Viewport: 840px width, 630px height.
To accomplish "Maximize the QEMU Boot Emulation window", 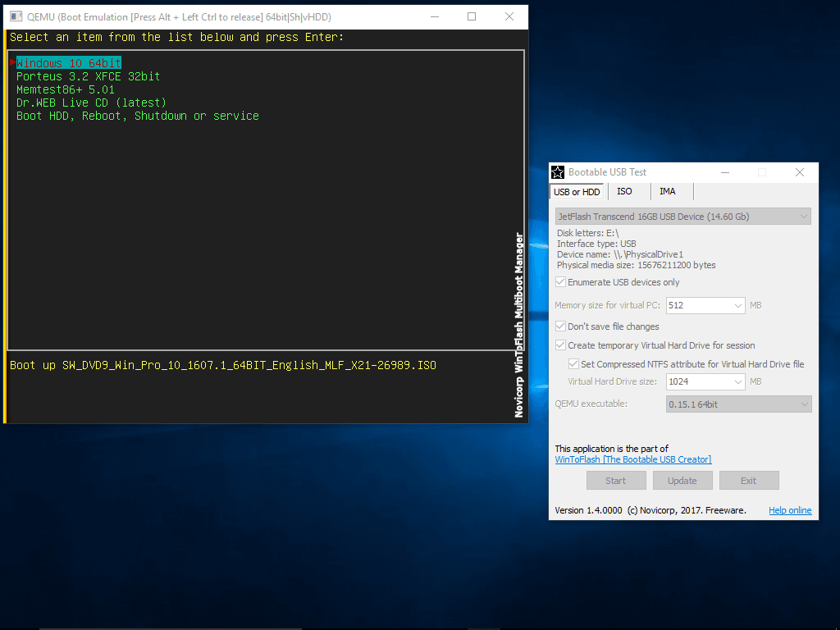I will pyautogui.click(x=472, y=16).
